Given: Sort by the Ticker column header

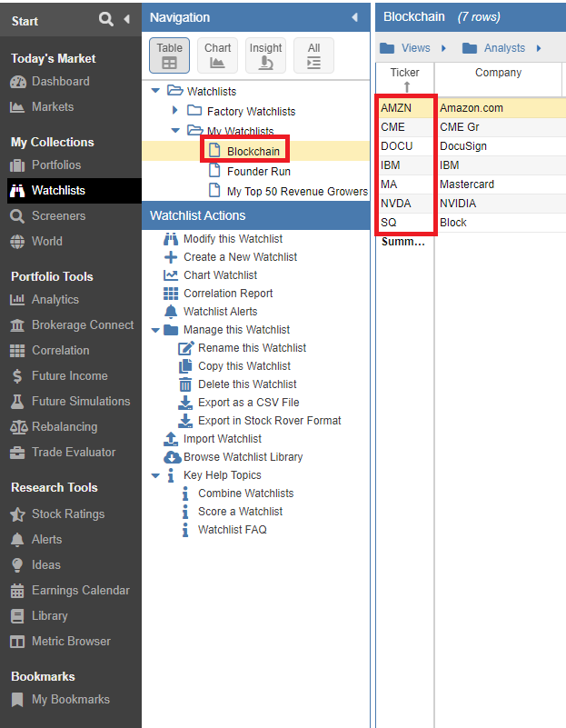Looking at the screenshot, I should (x=404, y=79).
